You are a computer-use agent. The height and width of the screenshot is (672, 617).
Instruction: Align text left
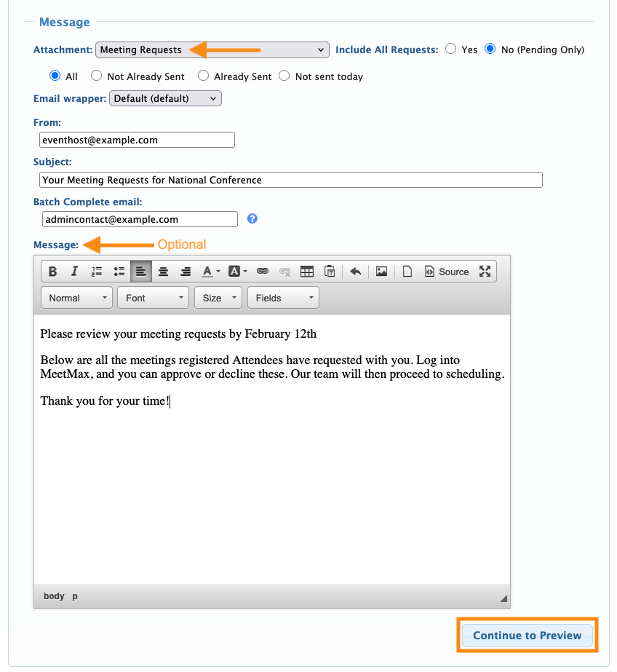(141, 272)
